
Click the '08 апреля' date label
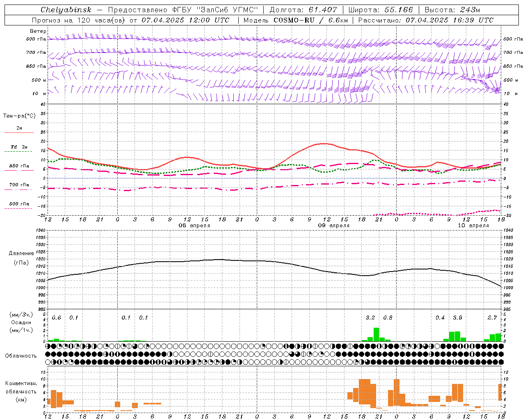pos(194,226)
